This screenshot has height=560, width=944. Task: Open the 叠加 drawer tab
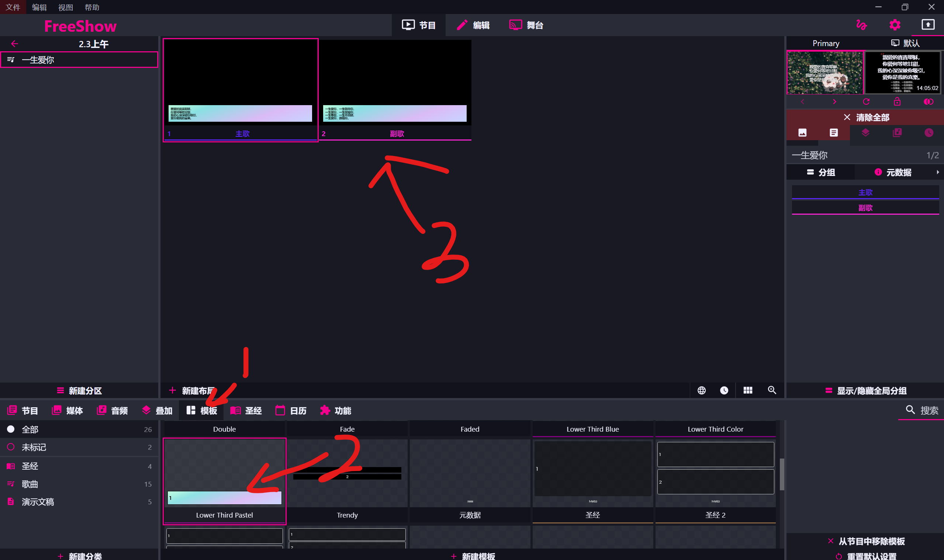click(x=157, y=411)
